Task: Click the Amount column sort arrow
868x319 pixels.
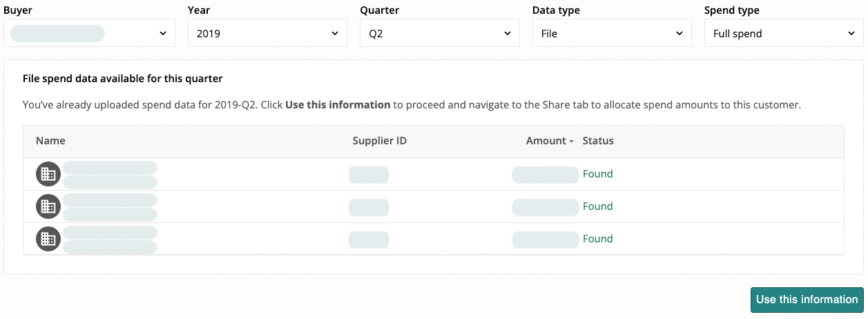Action: tap(572, 142)
